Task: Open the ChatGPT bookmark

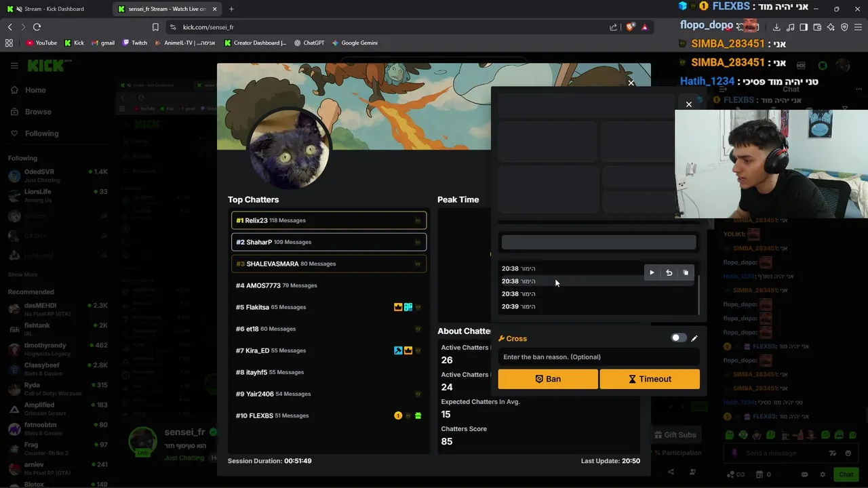Action: pos(309,43)
